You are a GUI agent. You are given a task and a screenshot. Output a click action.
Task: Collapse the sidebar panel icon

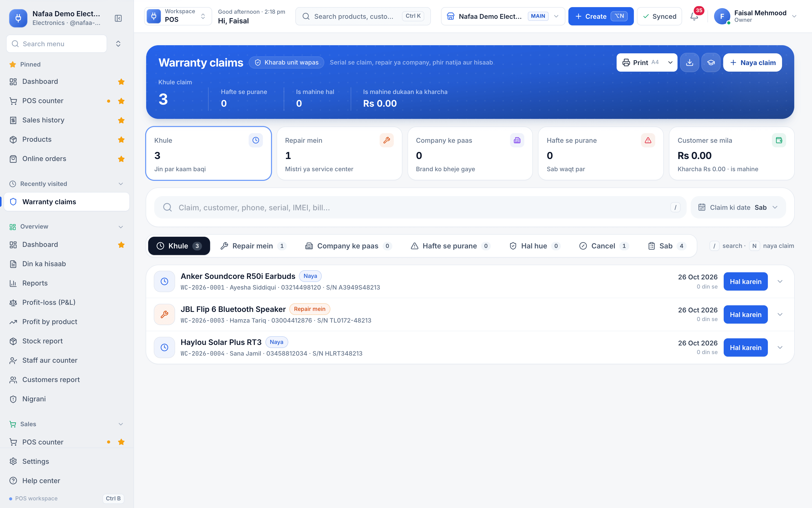[x=118, y=18]
